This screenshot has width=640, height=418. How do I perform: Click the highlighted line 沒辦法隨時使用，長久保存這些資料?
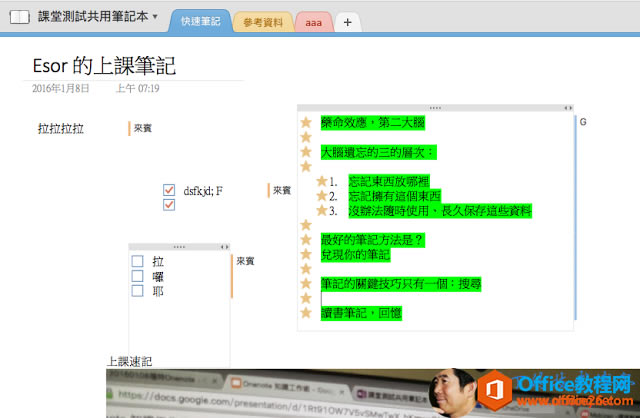(x=440, y=211)
